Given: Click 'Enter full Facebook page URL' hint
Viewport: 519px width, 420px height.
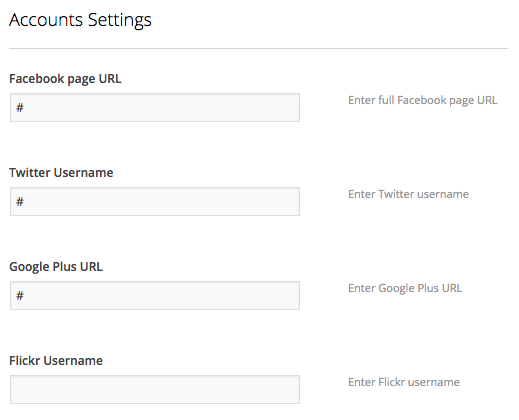Looking at the screenshot, I should pyautogui.click(x=423, y=100).
